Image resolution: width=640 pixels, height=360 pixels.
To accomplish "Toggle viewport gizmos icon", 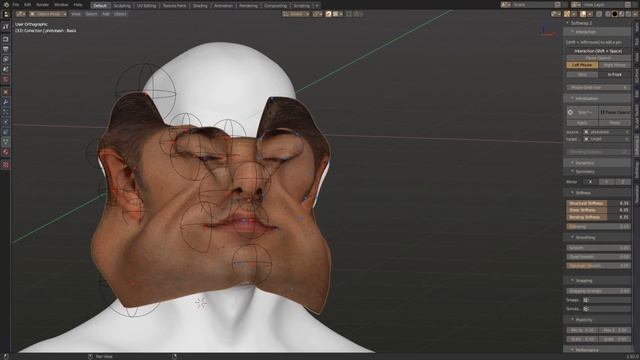I will (567, 14).
